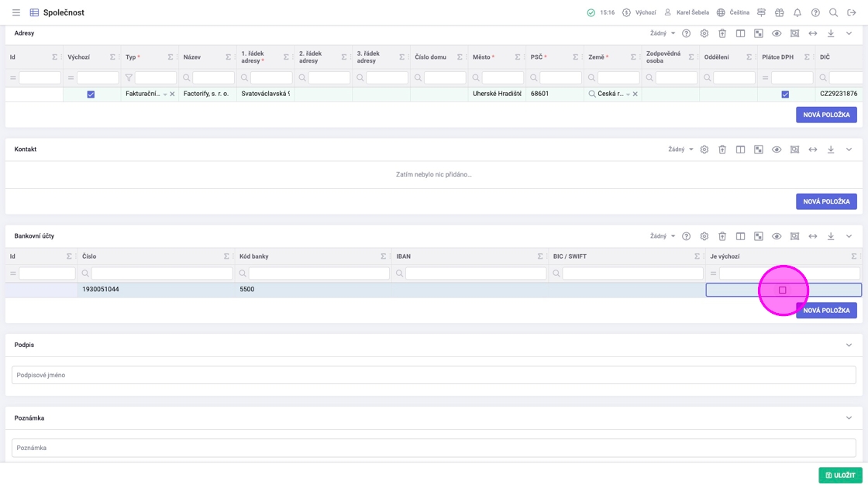Open the Karel Šebela user menu
Viewport: 868px width, 488px height.
tap(686, 12)
